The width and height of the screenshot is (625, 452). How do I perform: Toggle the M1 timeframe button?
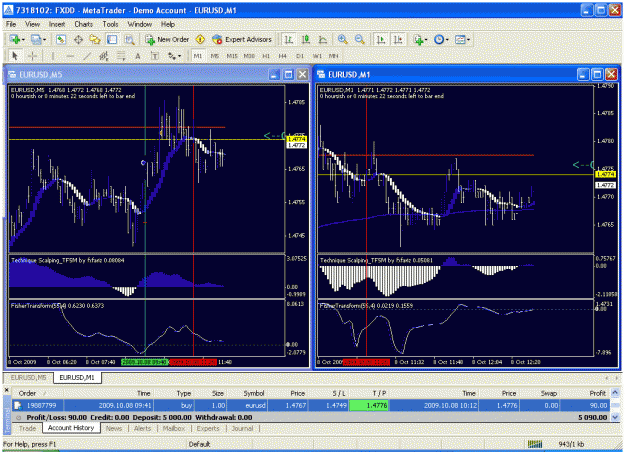pos(198,56)
